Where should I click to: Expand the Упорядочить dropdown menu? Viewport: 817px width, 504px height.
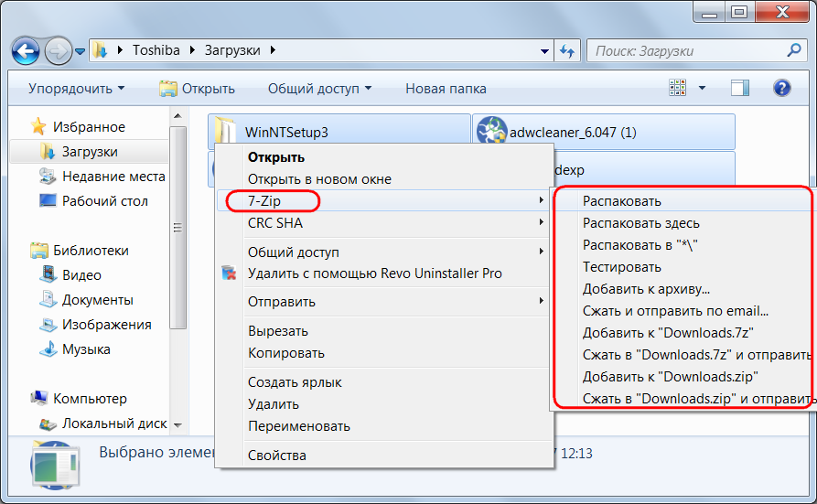pyautogui.click(x=76, y=89)
